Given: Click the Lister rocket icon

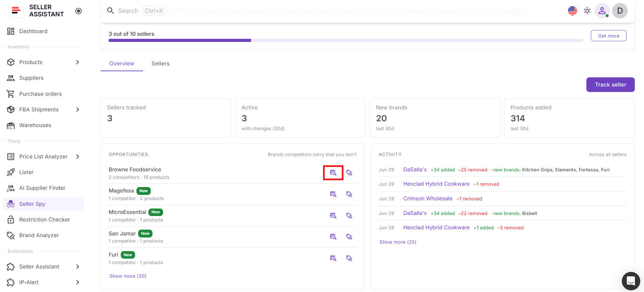Looking at the screenshot, I should [11, 172].
